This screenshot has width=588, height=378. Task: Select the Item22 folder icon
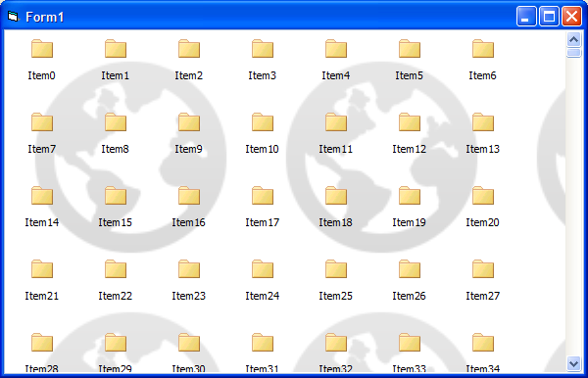point(116,269)
